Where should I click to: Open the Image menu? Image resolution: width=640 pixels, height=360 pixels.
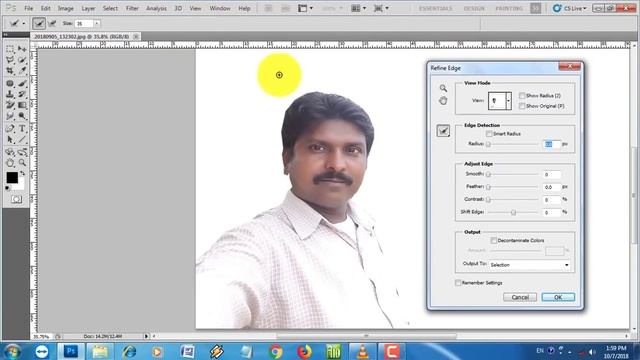click(66, 8)
